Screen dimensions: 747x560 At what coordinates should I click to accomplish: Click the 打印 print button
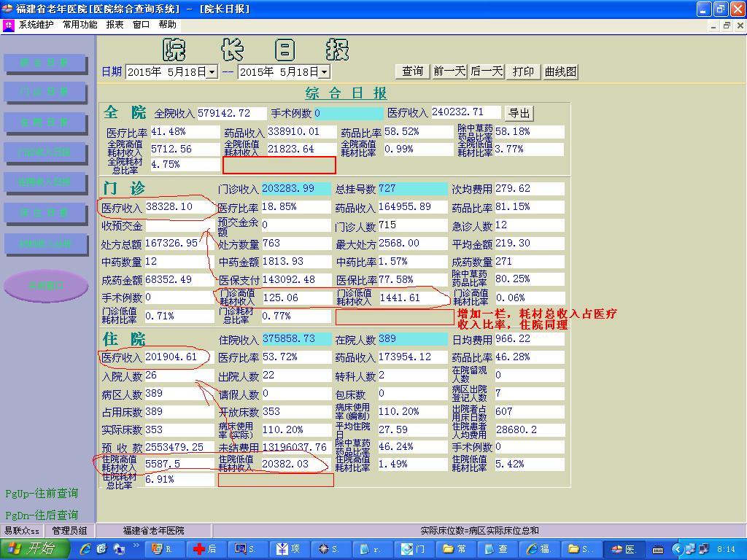tap(523, 71)
